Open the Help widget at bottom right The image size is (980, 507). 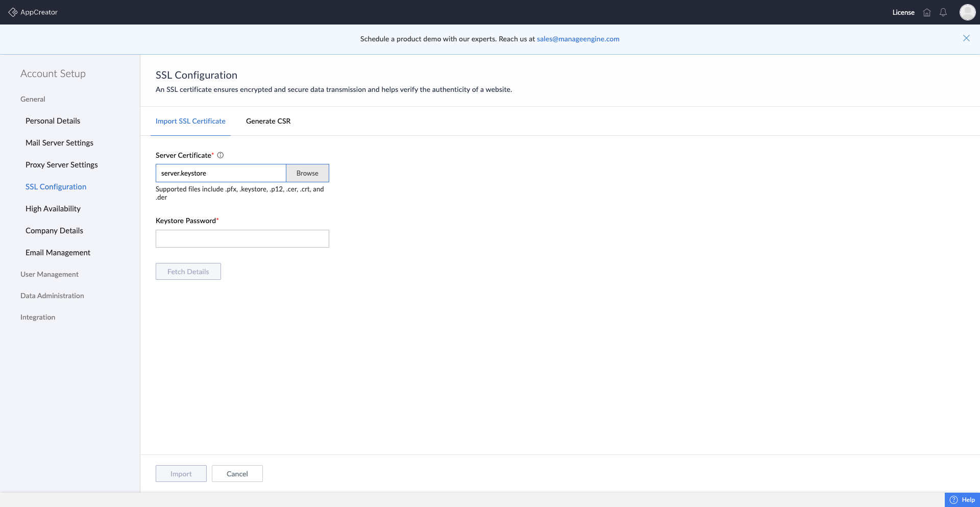coord(962,500)
